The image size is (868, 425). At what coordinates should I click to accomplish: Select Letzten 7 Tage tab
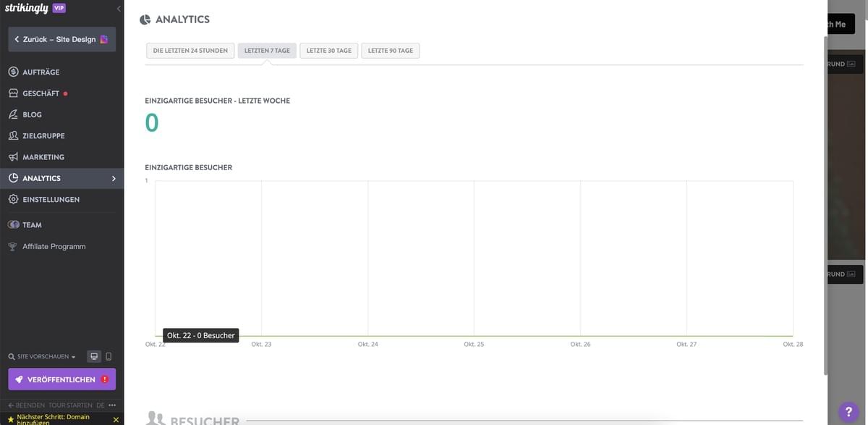267,51
